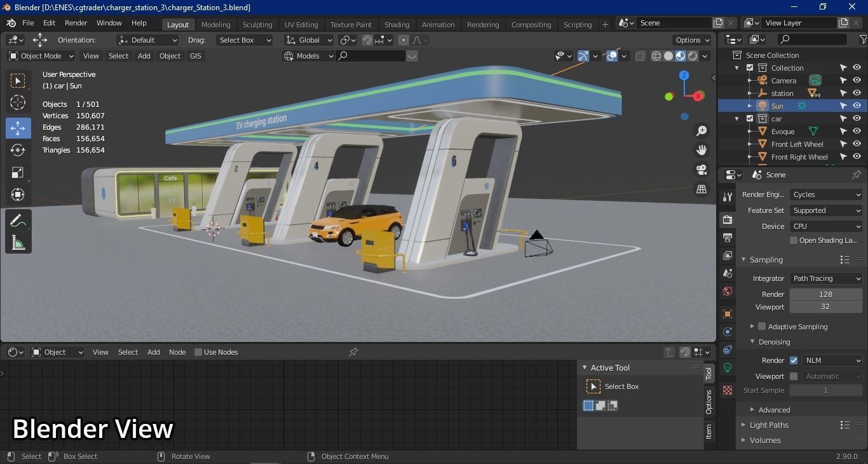Switch to the Shading workspace tab

[x=397, y=25]
